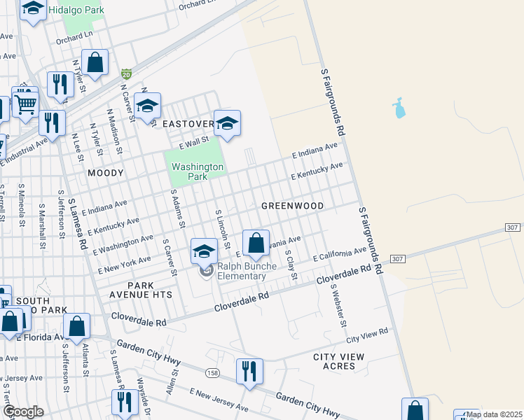
Task: Click the Interstate 20 highway shield
Action: click(x=126, y=73)
